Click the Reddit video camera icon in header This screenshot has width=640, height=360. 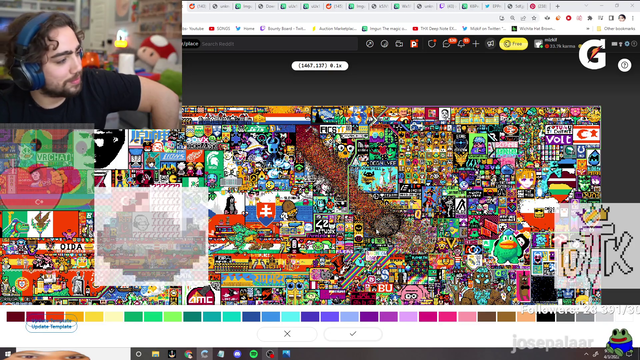[x=399, y=44]
